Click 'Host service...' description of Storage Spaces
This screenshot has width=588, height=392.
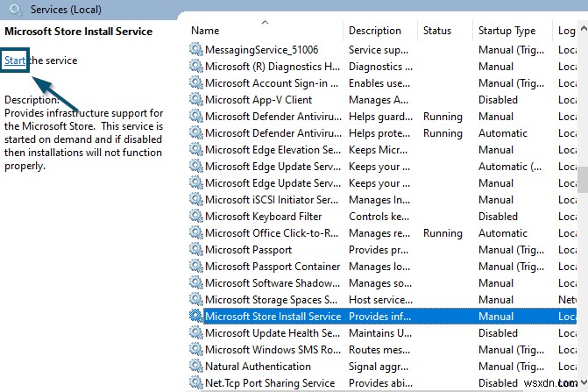click(x=380, y=299)
